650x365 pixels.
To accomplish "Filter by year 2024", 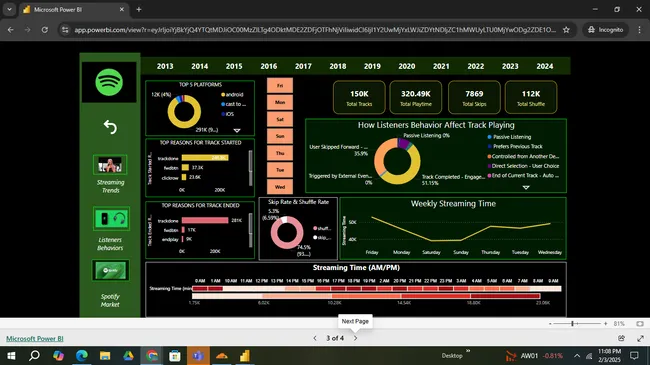I will point(545,66).
